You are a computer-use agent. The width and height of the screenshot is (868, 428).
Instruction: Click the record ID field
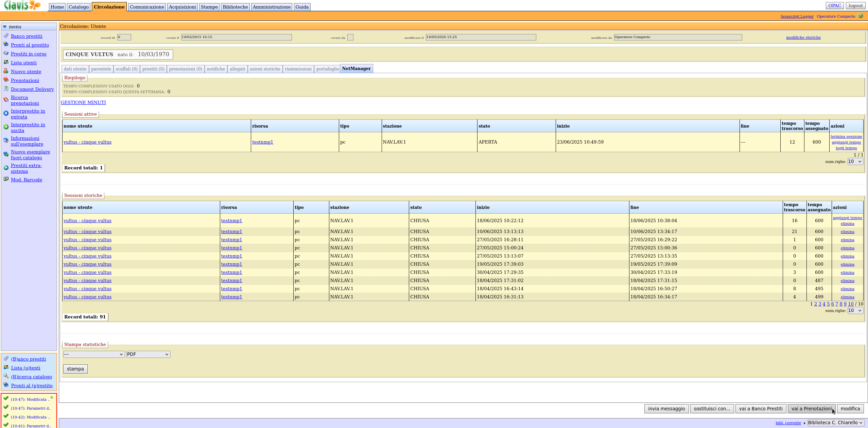tap(124, 37)
